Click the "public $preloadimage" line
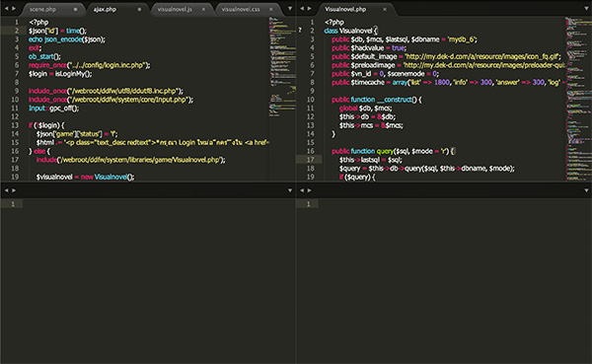This screenshot has height=364, width=592. [448, 65]
